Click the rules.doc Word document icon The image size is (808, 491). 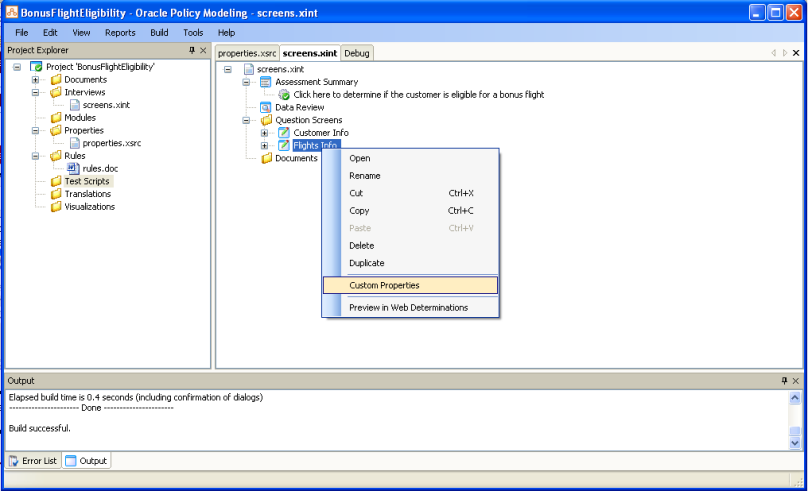click(74, 168)
